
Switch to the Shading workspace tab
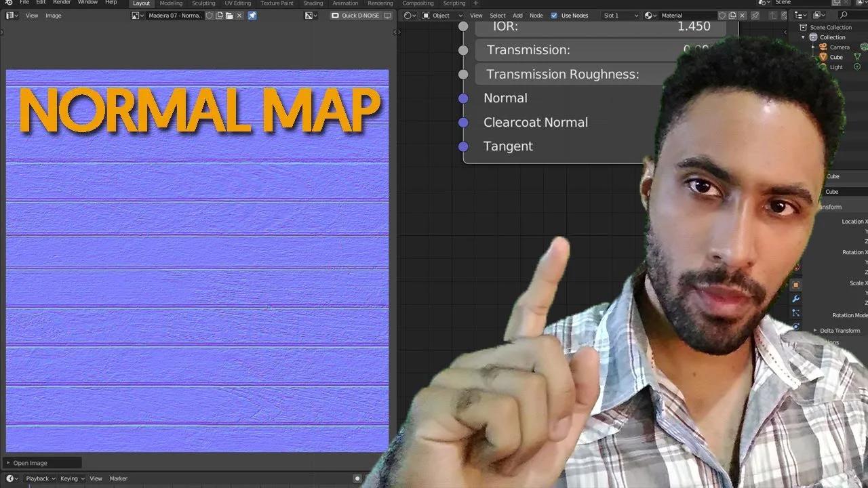coord(313,3)
